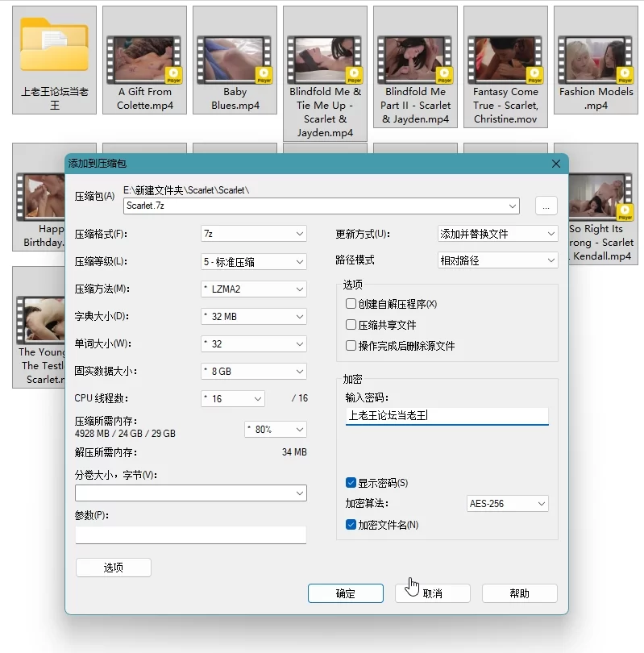The height and width of the screenshot is (653, 644).
Task: Uncheck the 显示密码 checkbox
Action: coord(351,483)
